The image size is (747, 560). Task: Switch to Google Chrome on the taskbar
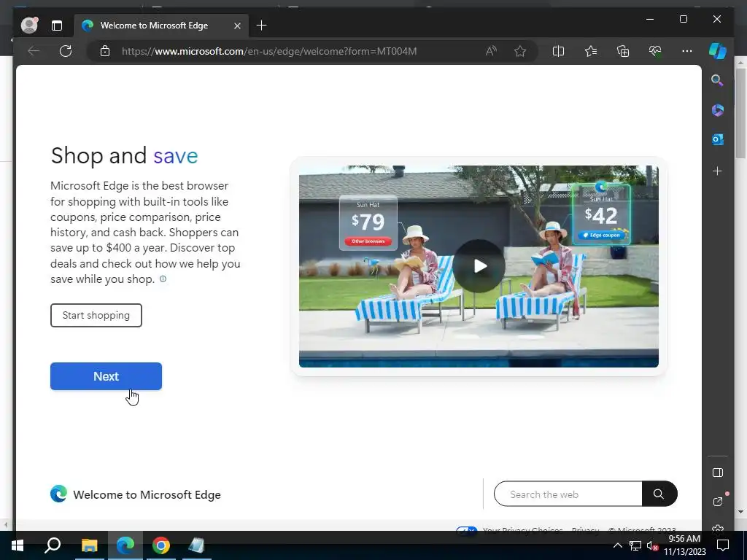tap(161, 545)
